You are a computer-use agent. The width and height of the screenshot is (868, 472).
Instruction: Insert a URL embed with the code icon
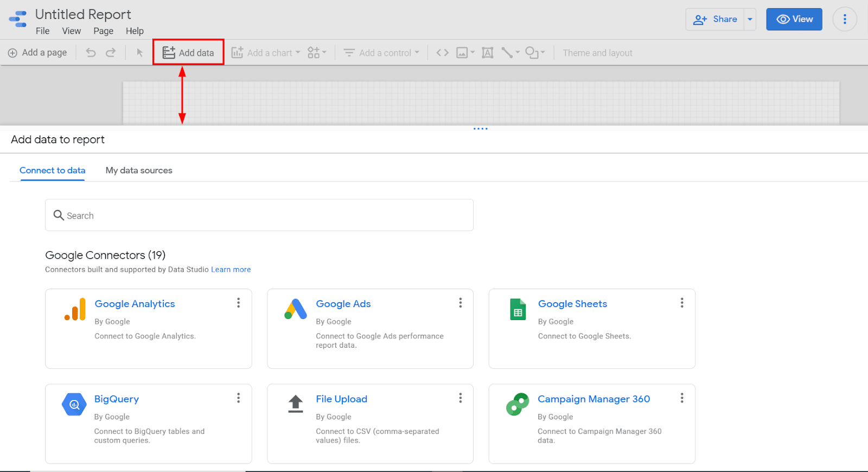pos(443,53)
